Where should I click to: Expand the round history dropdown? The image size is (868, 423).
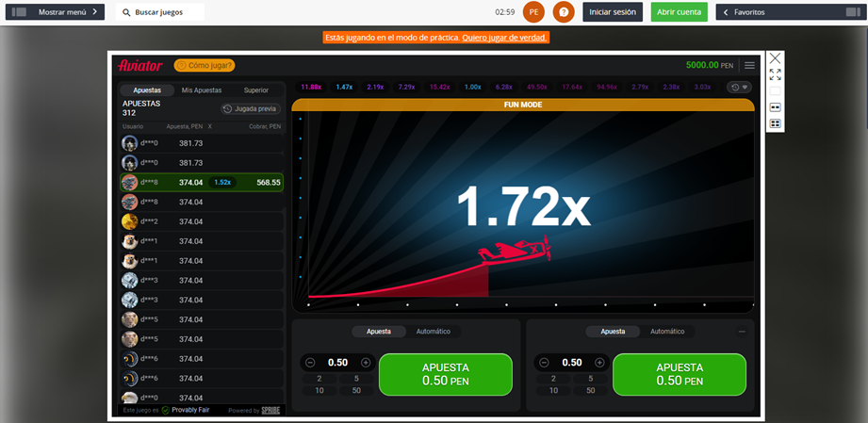[739, 87]
